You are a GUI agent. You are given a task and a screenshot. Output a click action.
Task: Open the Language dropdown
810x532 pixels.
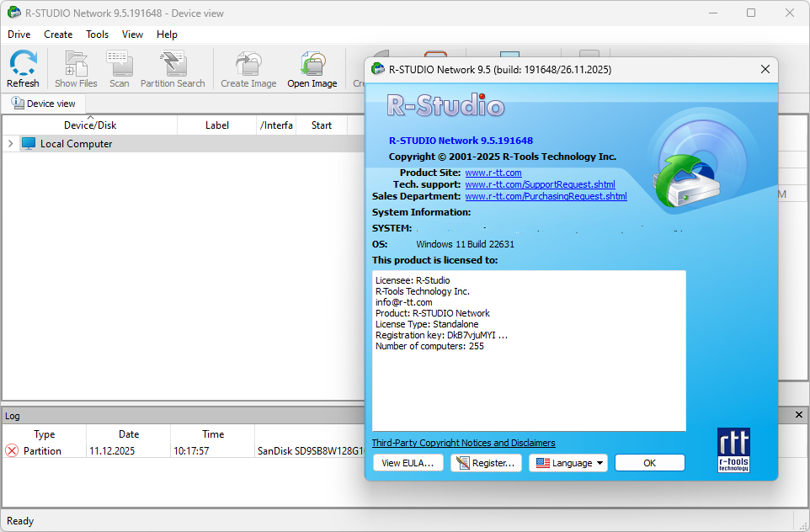coord(568,463)
